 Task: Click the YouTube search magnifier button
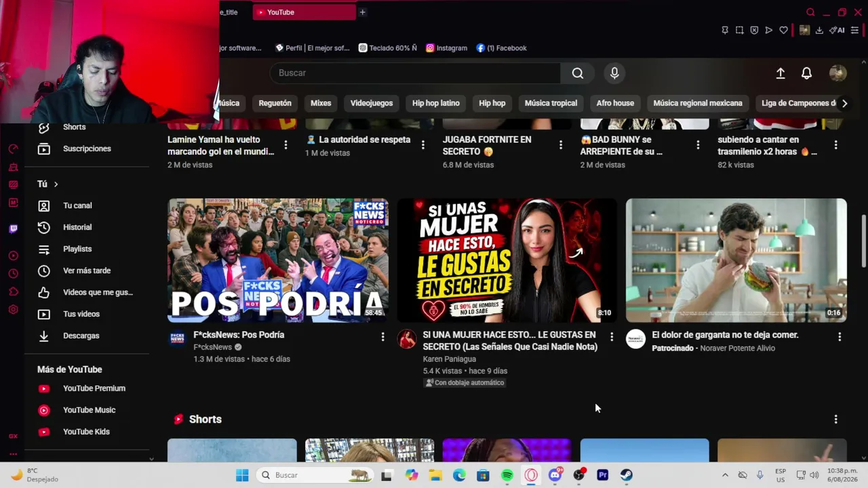click(x=577, y=73)
